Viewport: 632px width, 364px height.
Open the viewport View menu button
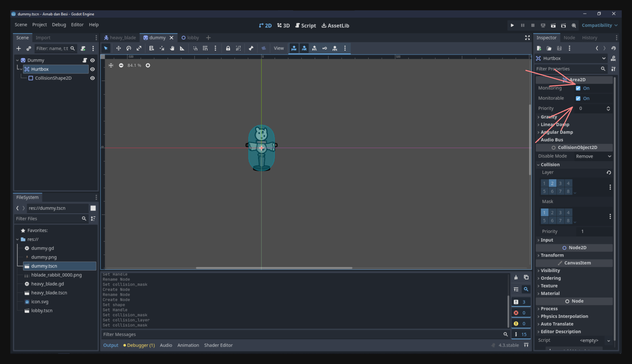coord(279,48)
